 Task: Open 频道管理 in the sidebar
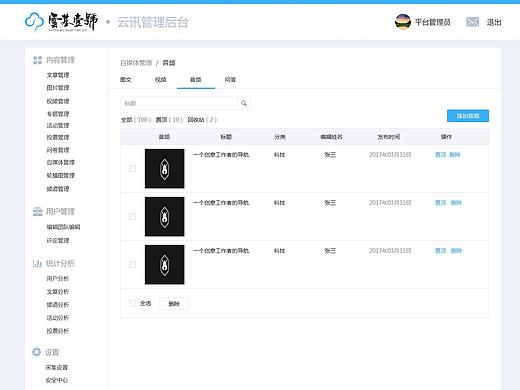[58, 189]
